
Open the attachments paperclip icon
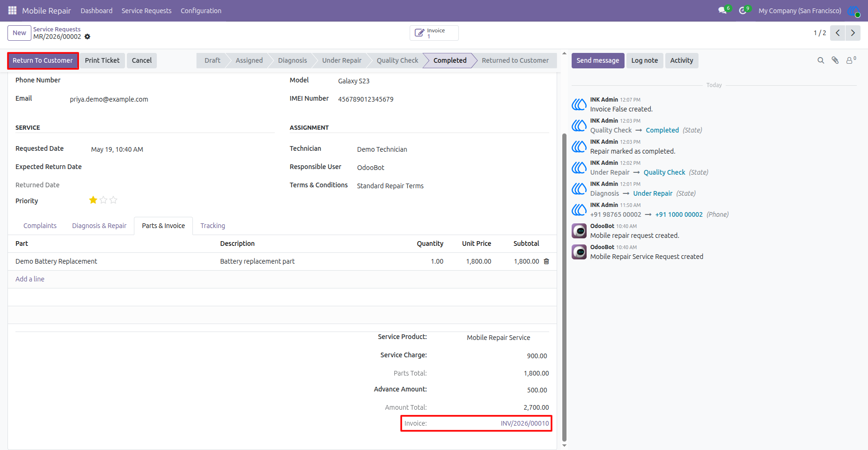tap(835, 60)
